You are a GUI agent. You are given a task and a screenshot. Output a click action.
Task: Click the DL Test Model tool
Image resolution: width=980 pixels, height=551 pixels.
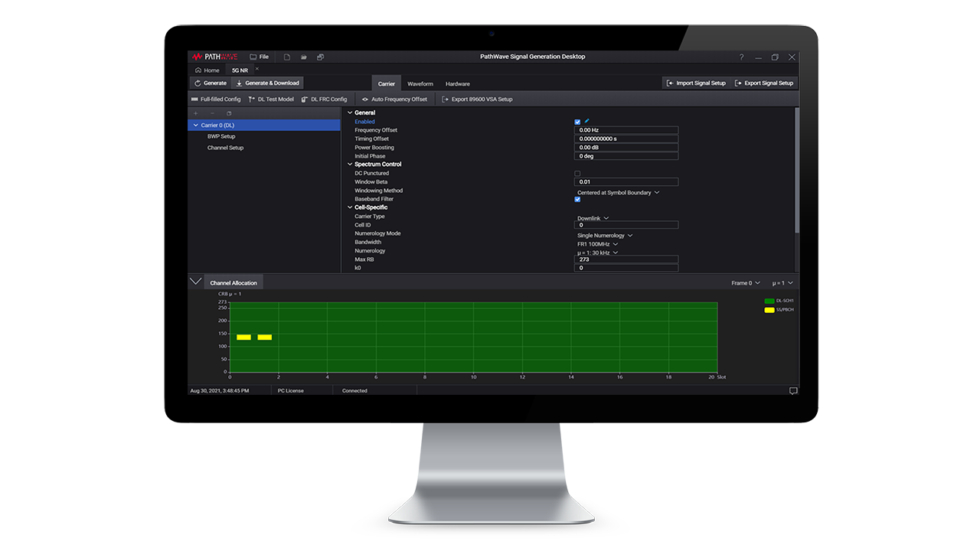271,99
